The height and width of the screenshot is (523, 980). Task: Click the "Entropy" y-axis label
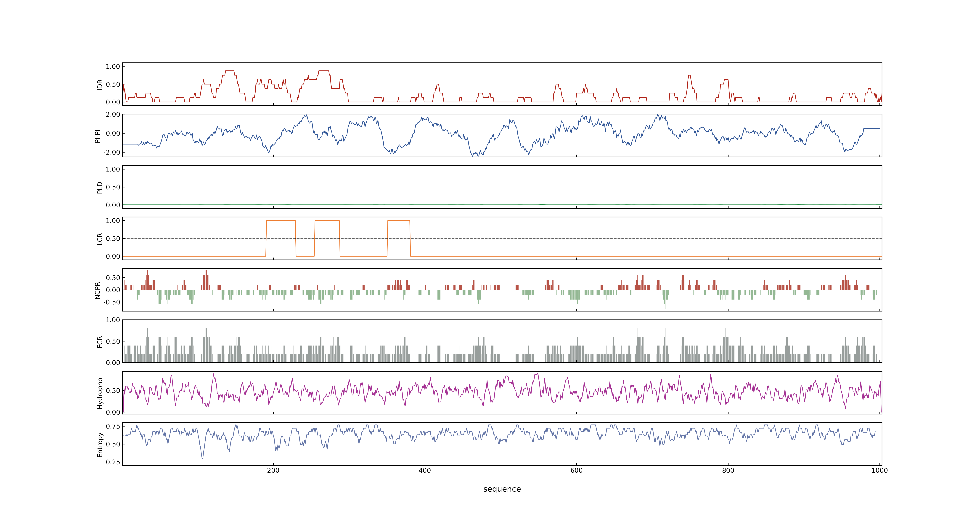click(100, 444)
